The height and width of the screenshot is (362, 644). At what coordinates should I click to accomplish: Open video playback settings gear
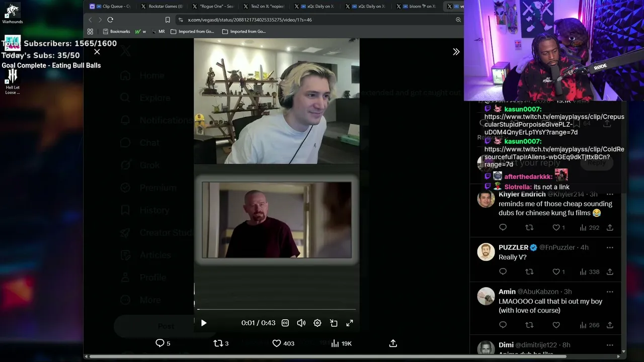pyautogui.click(x=317, y=323)
